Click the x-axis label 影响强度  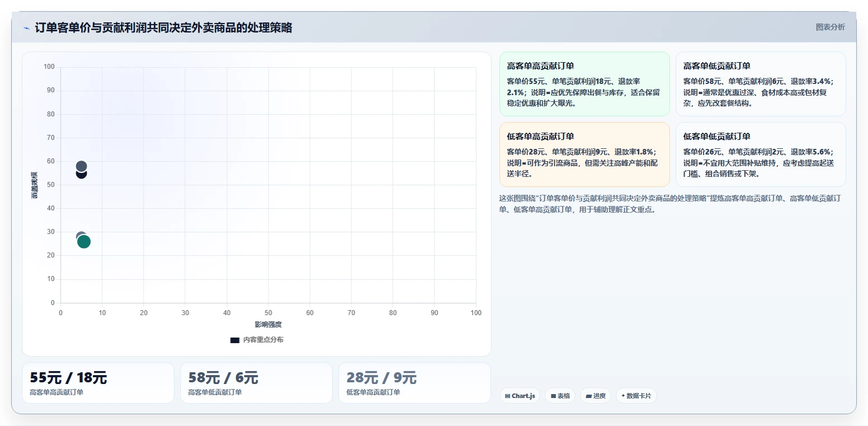coord(268,325)
